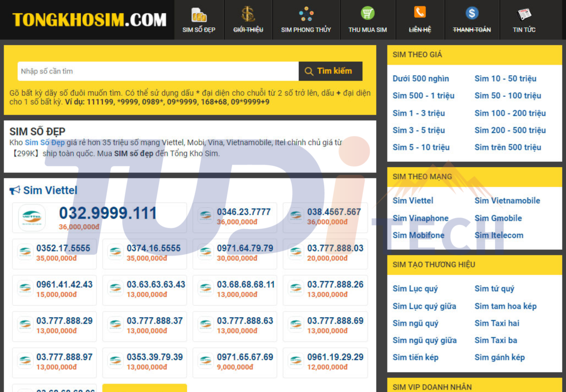The width and height of the screenshot is (566, 392).
Task: Click Viettel logo next to 0374.16.5555
Action: click(x=115, y=252)
